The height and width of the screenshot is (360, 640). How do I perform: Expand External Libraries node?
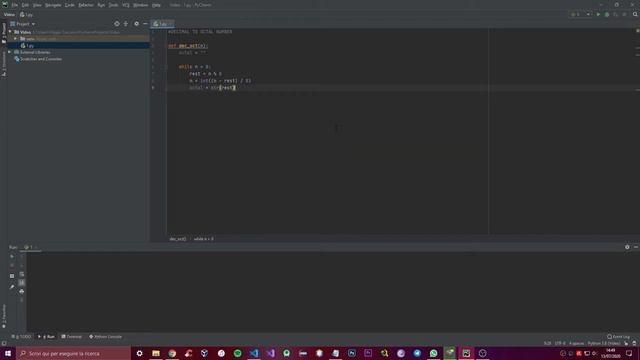pyautogui.click(x=10, y=52)
